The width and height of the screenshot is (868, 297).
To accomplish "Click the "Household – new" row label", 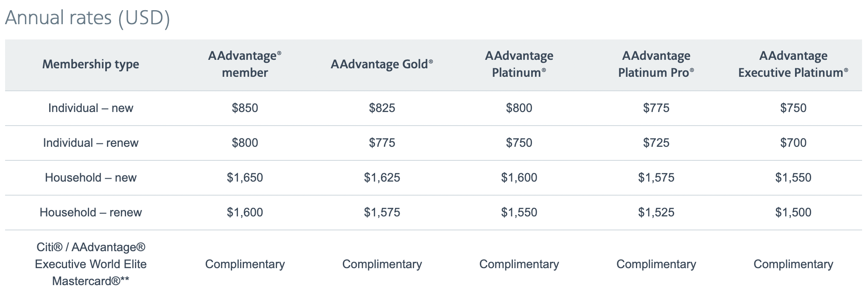I will (91, 178).
